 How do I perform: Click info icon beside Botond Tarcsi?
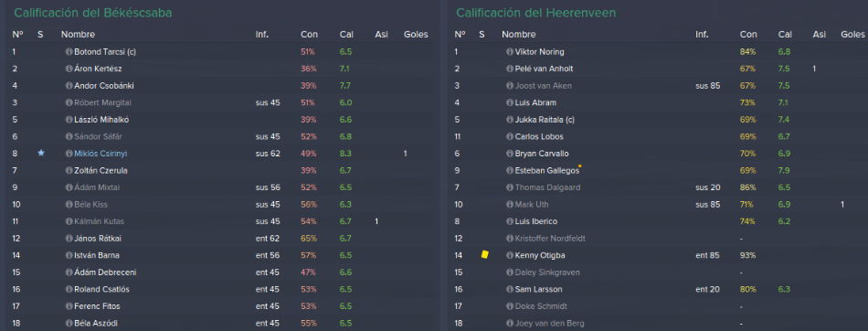tap(69, 52)
